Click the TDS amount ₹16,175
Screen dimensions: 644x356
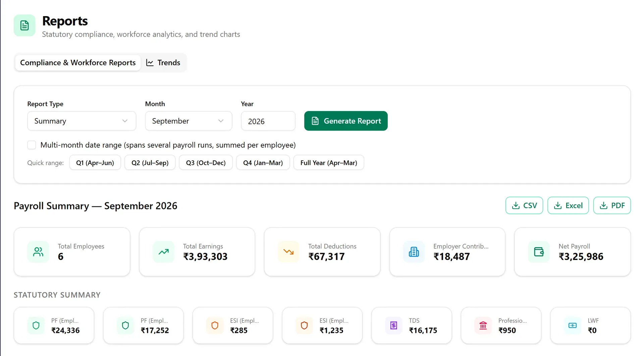423,330
